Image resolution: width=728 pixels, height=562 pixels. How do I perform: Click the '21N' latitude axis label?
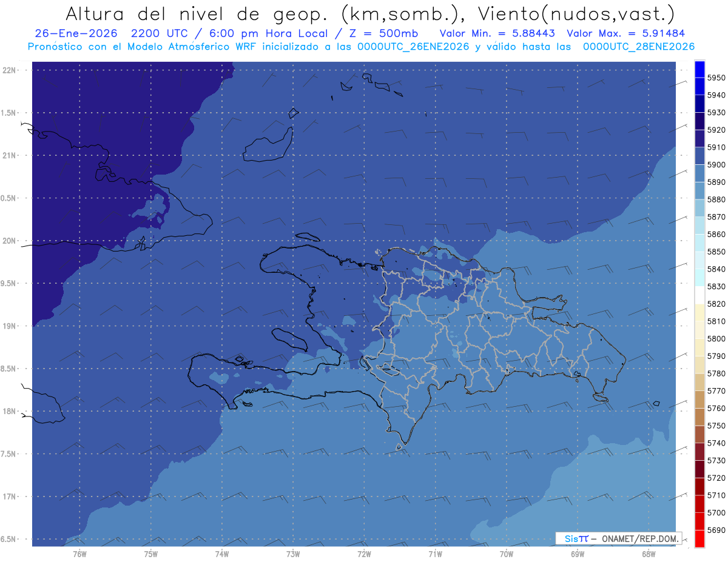click(8, 155)
